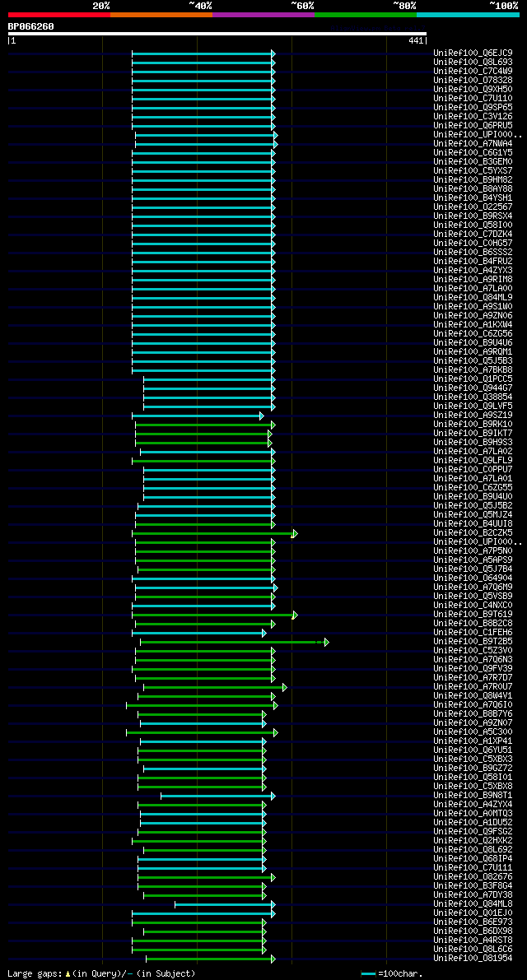Click the cyan =100char scale legend bar
This screenshot has height=980, width=527.
coord(369,974)
